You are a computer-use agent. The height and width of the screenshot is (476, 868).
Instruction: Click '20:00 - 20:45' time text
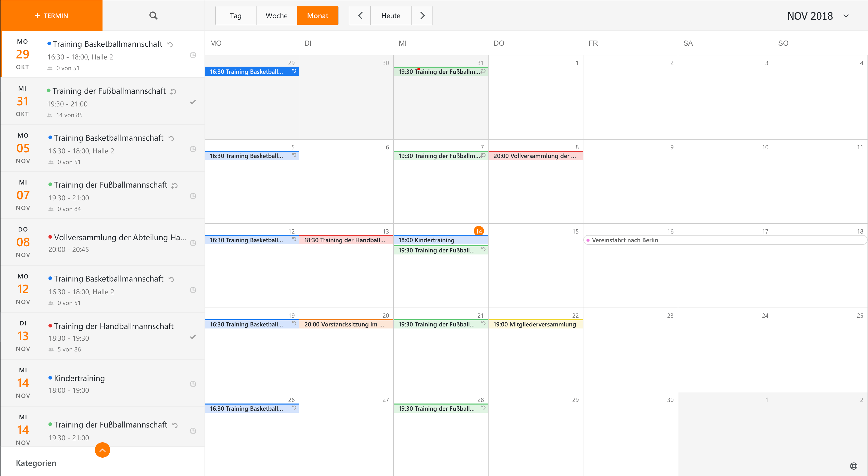pyautogui.click(x=69, y=249)
